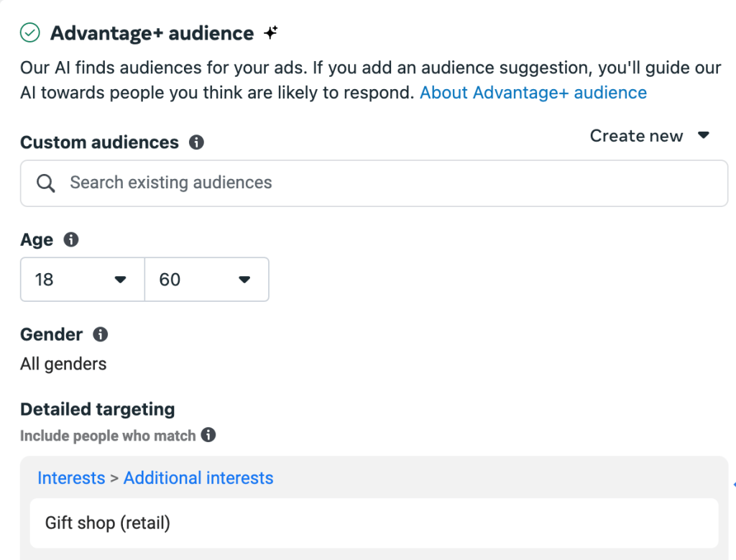Click the Custom audiences label
Viewport: 736px width, 560px height.
99,142
